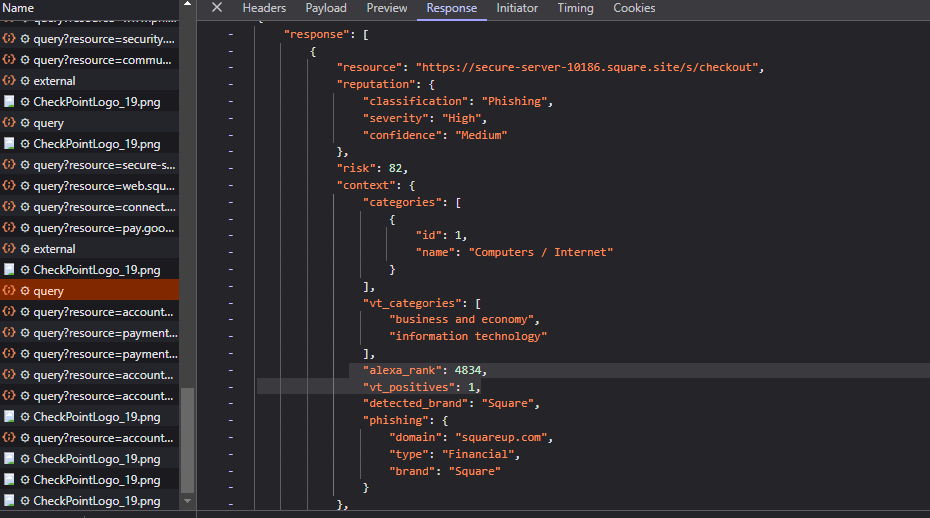Collapse the "context" object in the gutter
The width and height of the screenshot is (930, 518).
[230, 185]
